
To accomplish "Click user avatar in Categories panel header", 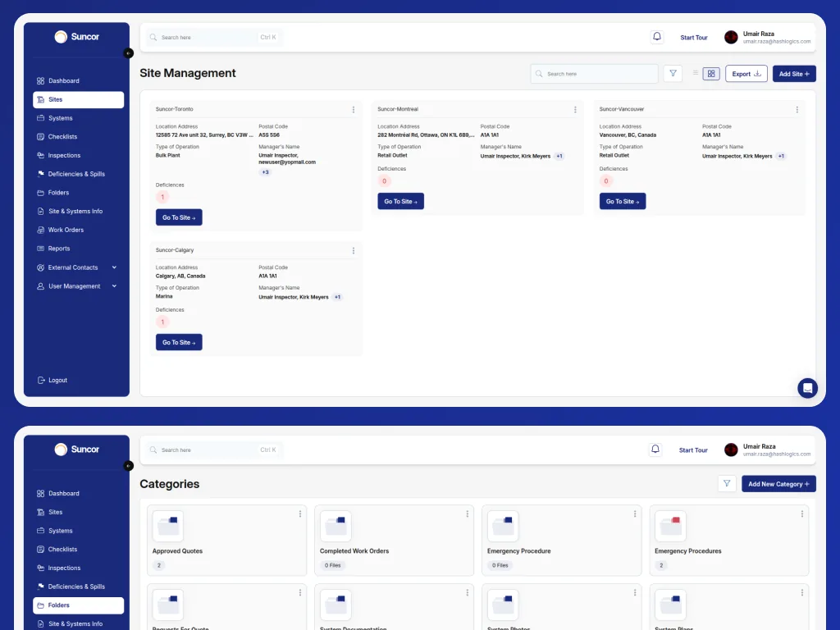I will coord(731,450).
